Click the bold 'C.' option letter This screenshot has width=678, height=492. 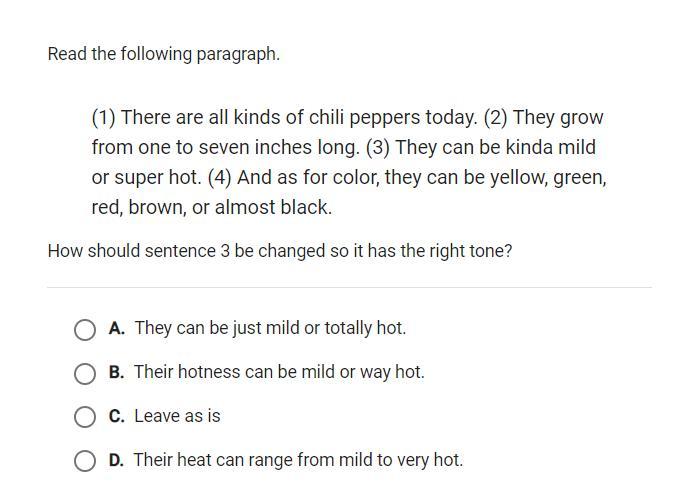coord(117,416)
